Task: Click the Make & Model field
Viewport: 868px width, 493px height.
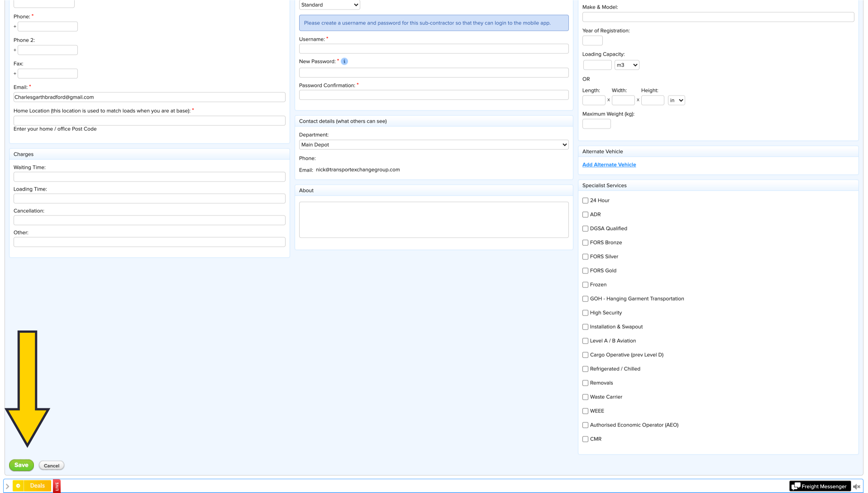Action: (718, 17)
